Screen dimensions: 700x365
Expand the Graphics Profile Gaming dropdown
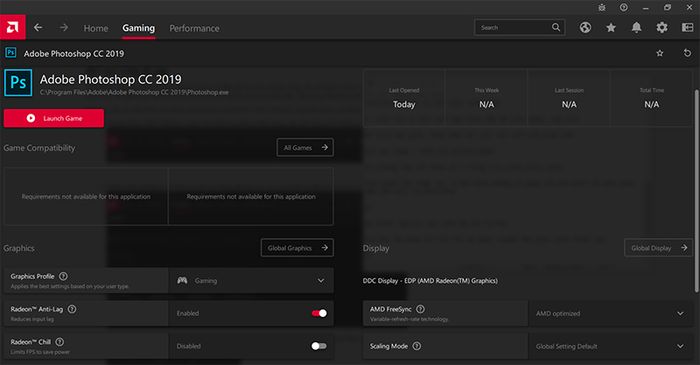(x=251, y=281)
